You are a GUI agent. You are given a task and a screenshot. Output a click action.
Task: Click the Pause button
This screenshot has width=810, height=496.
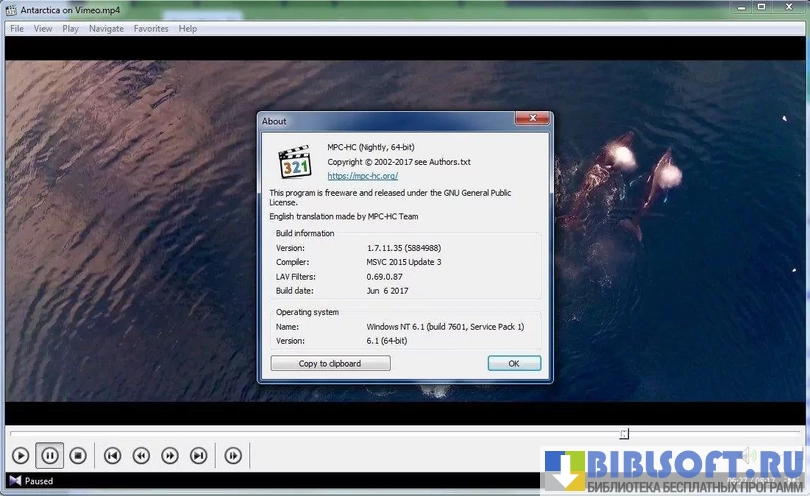49,456
